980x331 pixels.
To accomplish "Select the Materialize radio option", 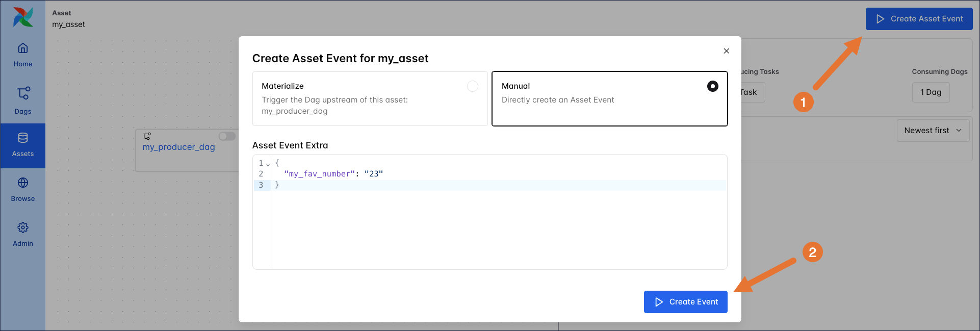I will pos(472,86).
